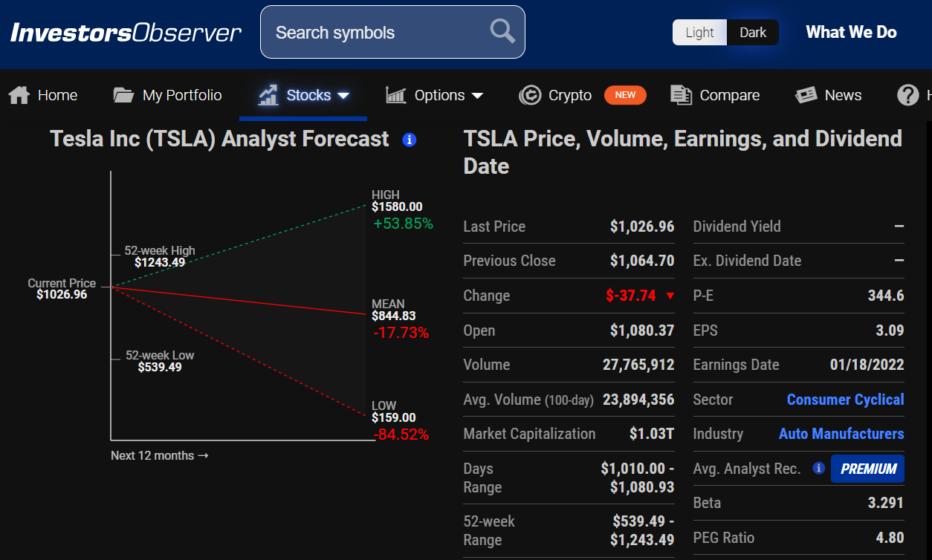The height and width of the screenshot is (560, 932).
Task: Click the Auto Manufacturers industry link
Action: click(x=841, y=434)
